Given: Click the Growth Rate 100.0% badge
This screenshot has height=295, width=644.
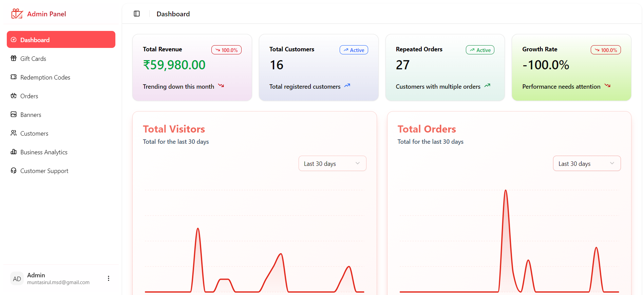Looking at the screenshot, I should point(606,50).
